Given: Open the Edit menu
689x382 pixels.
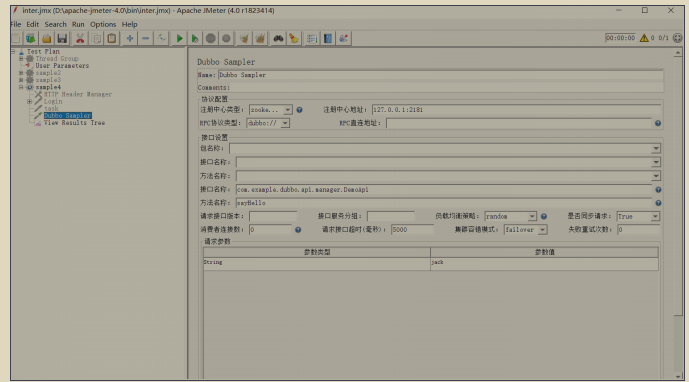Looking at the screenshot, I should coord(33,24).
